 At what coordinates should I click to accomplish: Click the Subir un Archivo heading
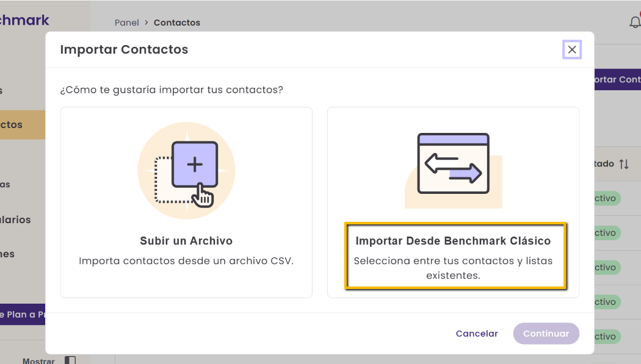[186, 241]
